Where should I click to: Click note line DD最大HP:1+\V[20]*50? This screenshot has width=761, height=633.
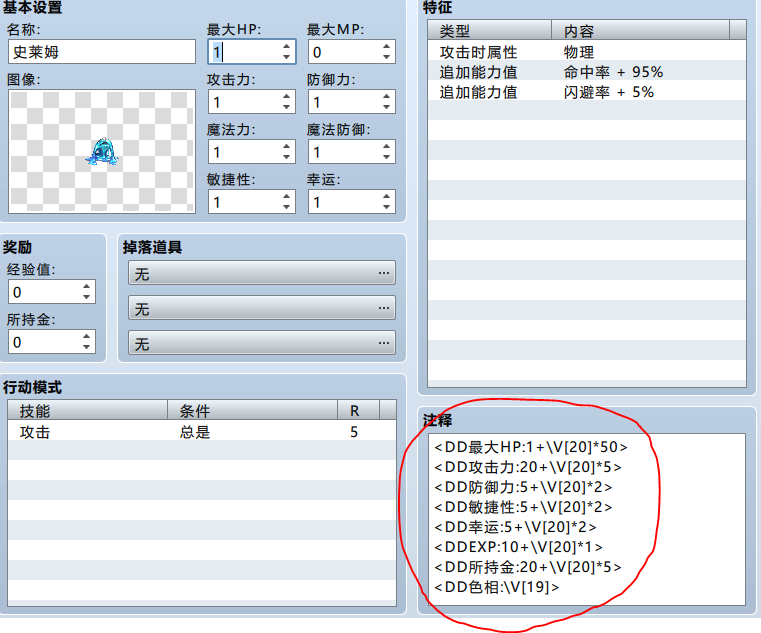tap(531, 447)
